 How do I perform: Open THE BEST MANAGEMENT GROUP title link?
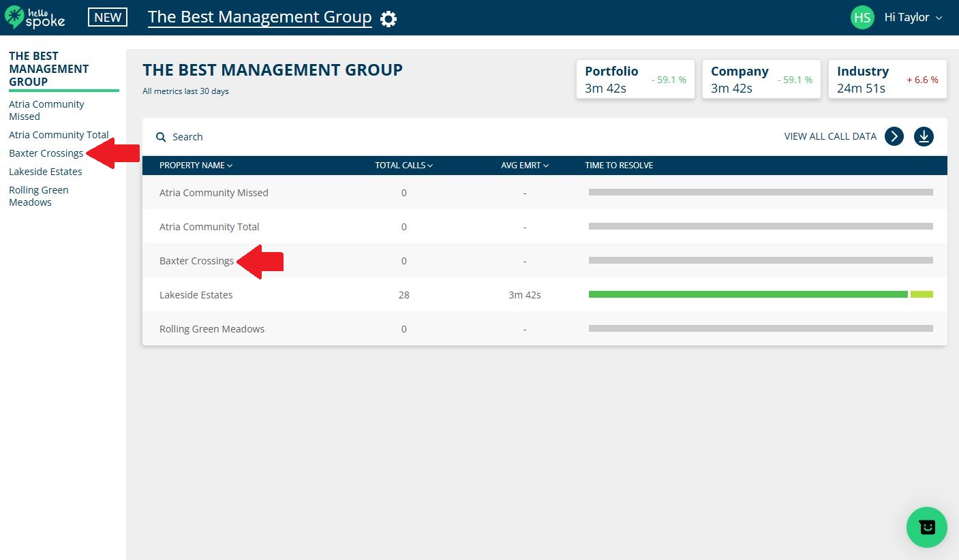point(259,16)
